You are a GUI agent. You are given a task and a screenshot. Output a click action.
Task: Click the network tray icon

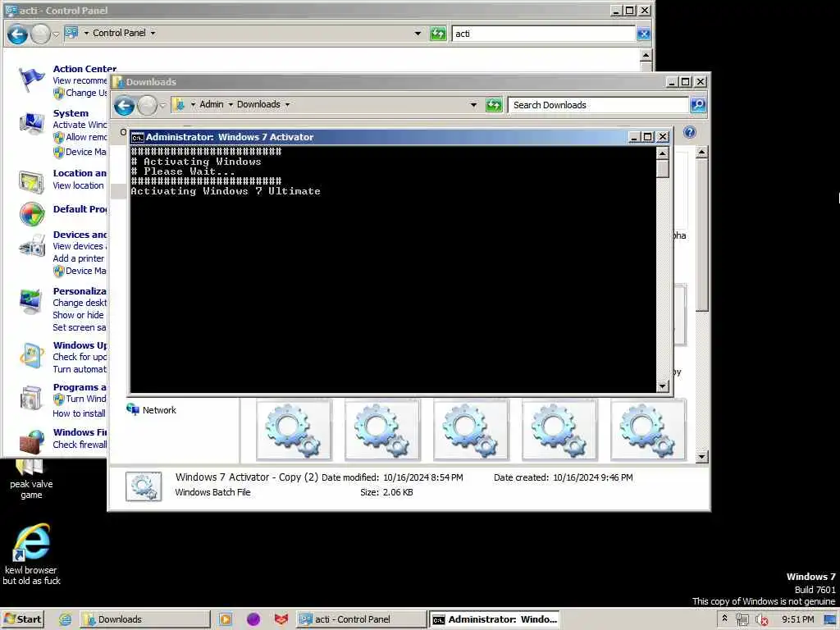(x=742, y=620)
